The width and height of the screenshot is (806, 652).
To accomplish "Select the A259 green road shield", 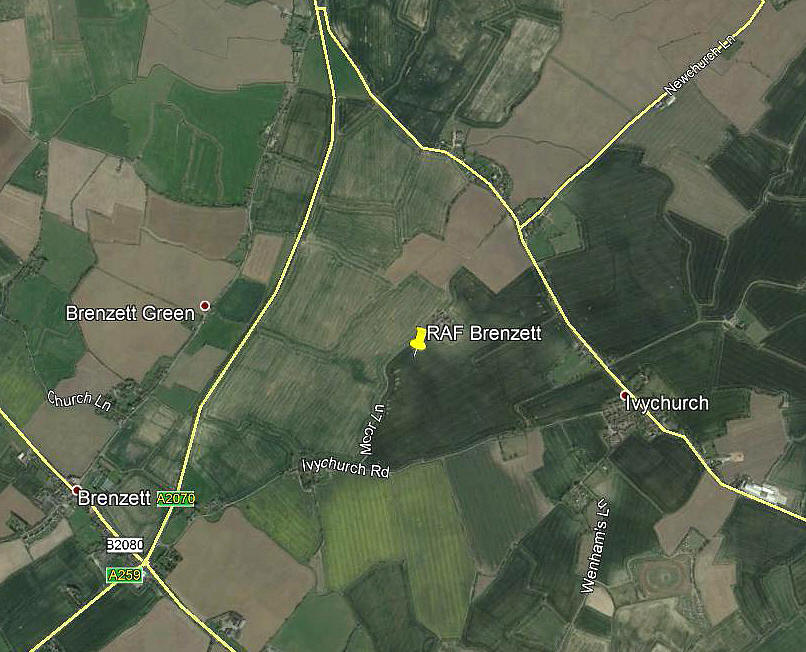I will tap(124, 575).
